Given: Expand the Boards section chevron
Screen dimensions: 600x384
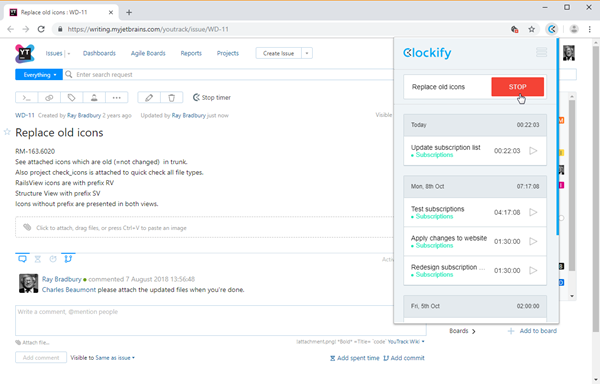Looking at the screenshot, I should coord(474,331).
